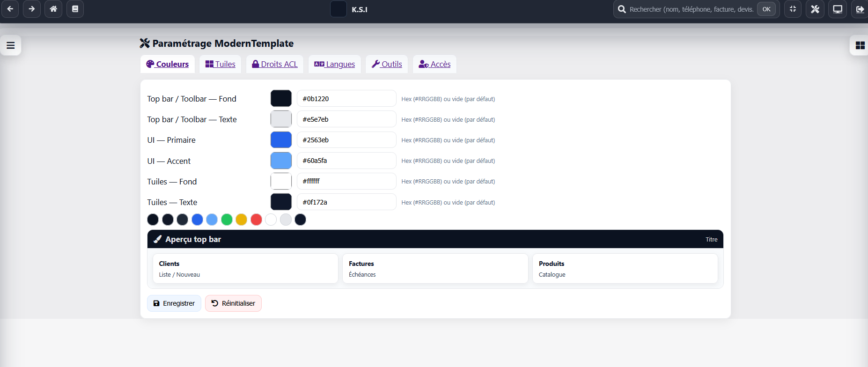Click the 'Aperçu top bar' preview title
Screen dimensions: 868x367
coord(193,239)
